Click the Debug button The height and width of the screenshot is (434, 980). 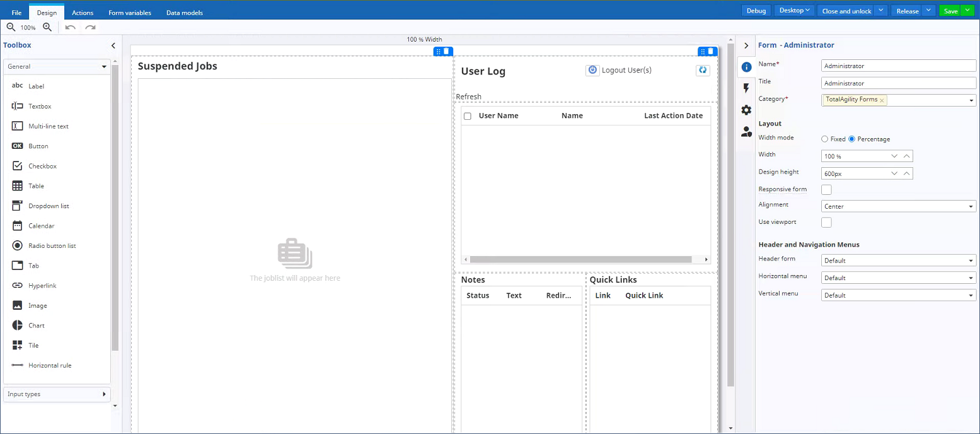[756, 11]
